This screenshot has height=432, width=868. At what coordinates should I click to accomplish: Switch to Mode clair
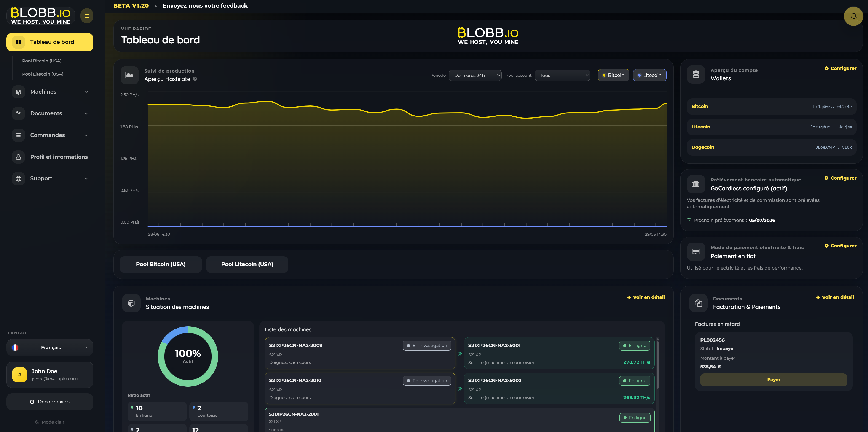pyautogui.click(x=50, y=422)
